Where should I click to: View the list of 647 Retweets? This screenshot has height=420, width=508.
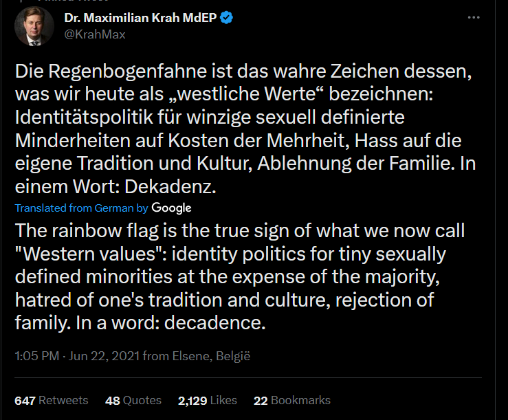click(x=51, y=401)
